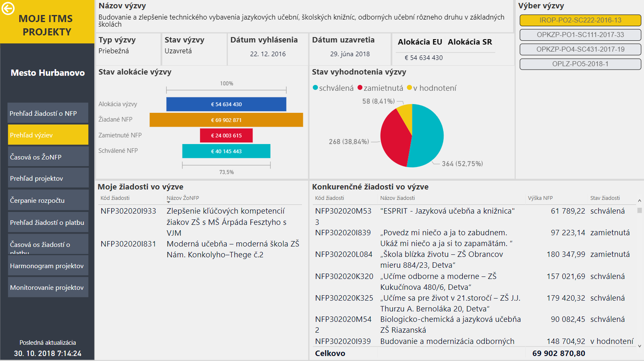Open Čerpanie rozpočtu section
Viewport: 644px width, 361px height.
tap(48, 200)
